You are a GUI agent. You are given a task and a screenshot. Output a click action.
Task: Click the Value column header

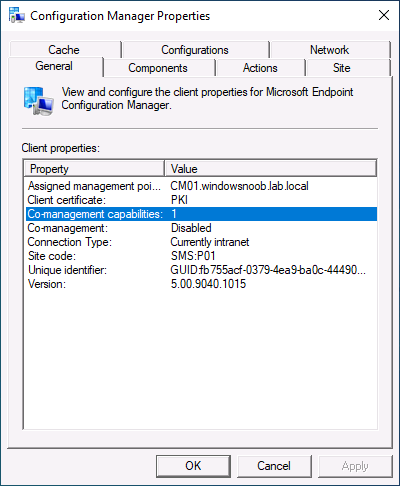(x=270, y=168)
